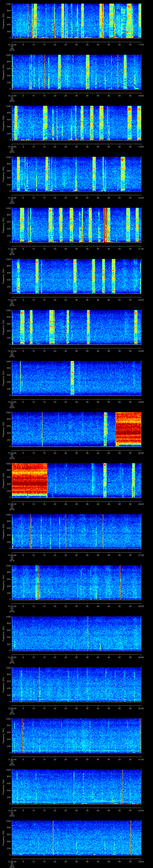Select the 12:24:00 start time label
The height and width of the screenshot is (868, 153).
[x=12, y=453]
